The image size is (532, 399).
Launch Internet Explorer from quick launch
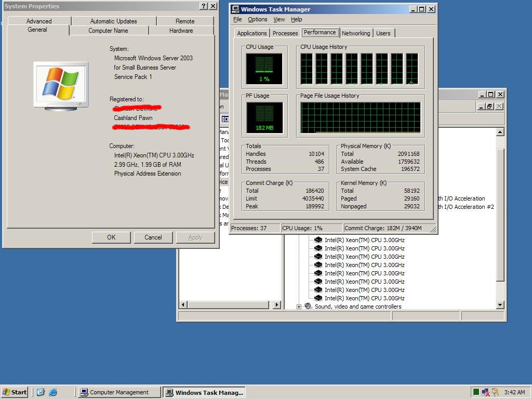(53, 392)
